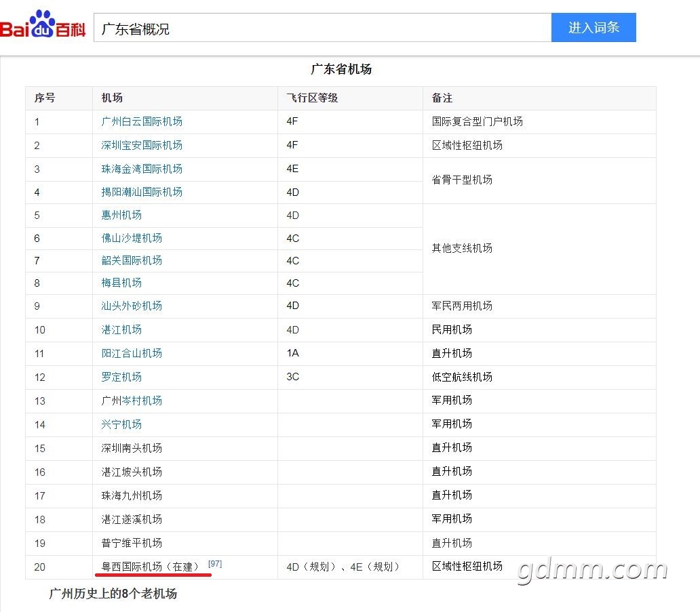The image size is (700, 612).
Task: Click the Baidu Baike logo
Action: coord(43,24)
